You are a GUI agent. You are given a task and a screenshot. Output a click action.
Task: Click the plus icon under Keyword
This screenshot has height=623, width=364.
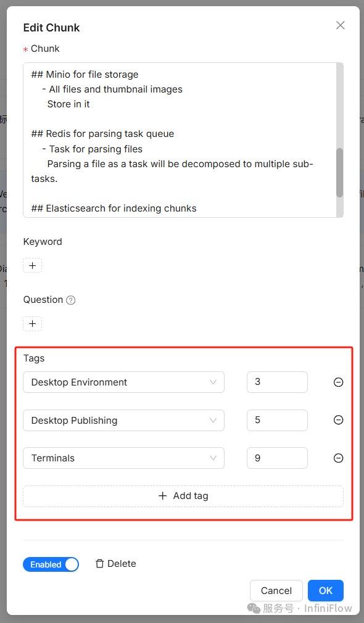(32, 265)
